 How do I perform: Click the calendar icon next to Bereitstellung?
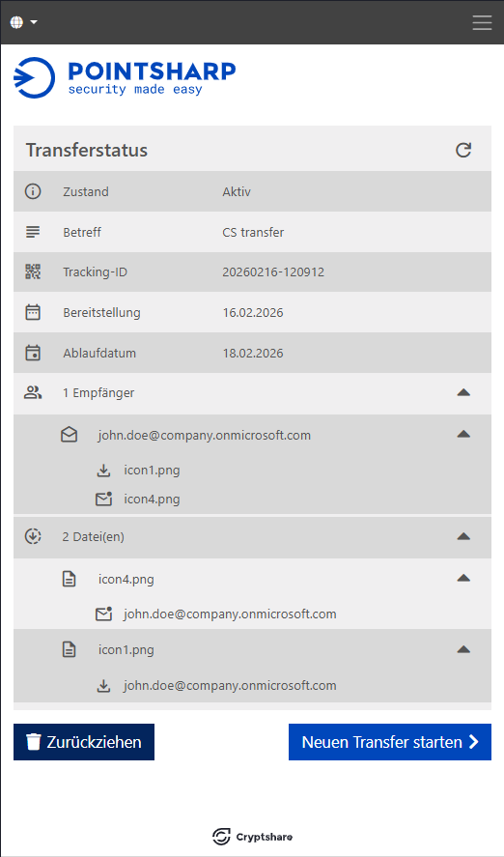coord(33,313)
